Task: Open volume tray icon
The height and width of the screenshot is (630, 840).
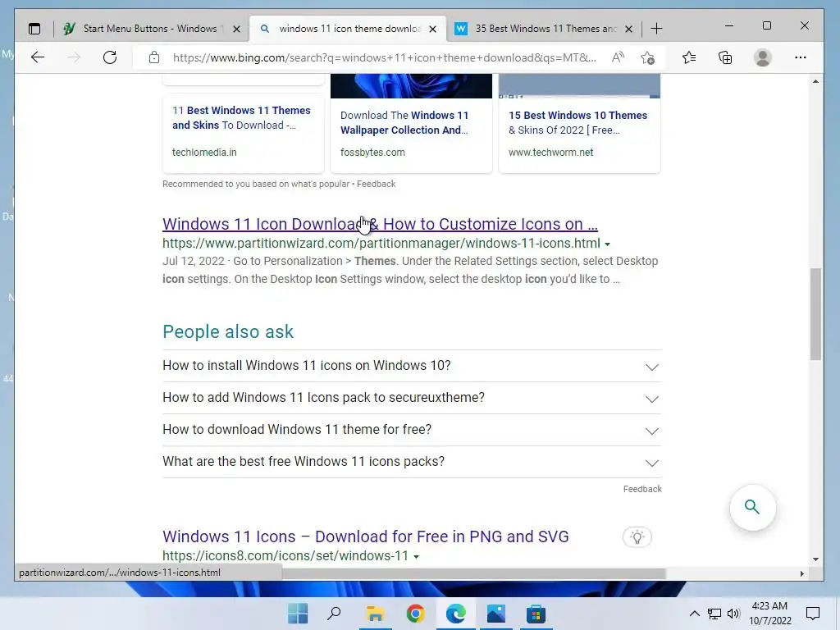Action: (x=733, y=614)
